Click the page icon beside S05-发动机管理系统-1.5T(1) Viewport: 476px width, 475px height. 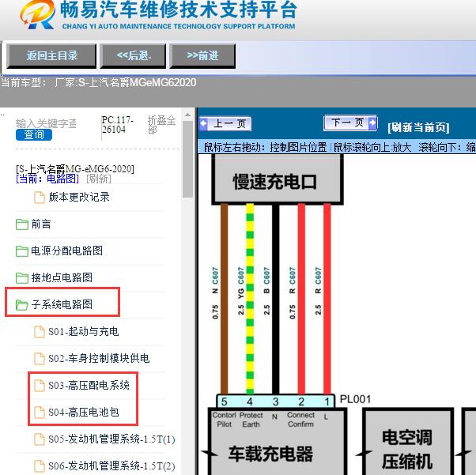(40, 439)
